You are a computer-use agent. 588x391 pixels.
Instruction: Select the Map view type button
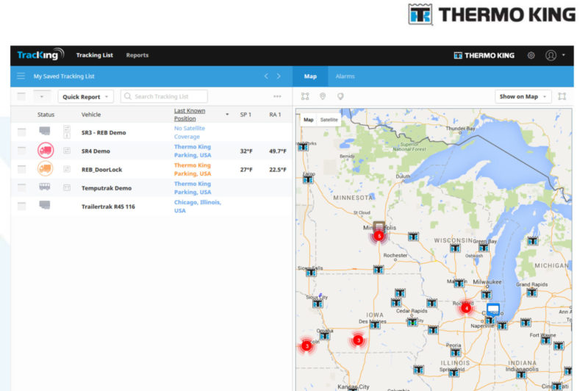[308, 120]
